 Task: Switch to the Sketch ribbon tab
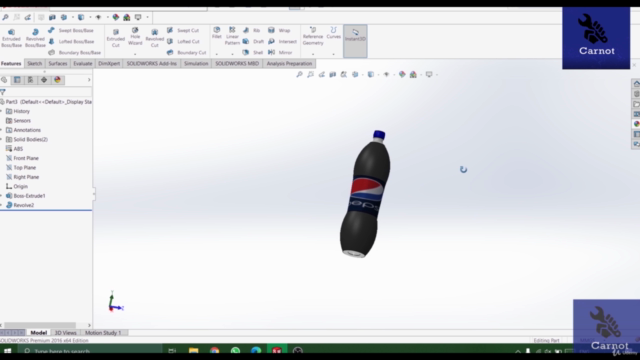34,64
